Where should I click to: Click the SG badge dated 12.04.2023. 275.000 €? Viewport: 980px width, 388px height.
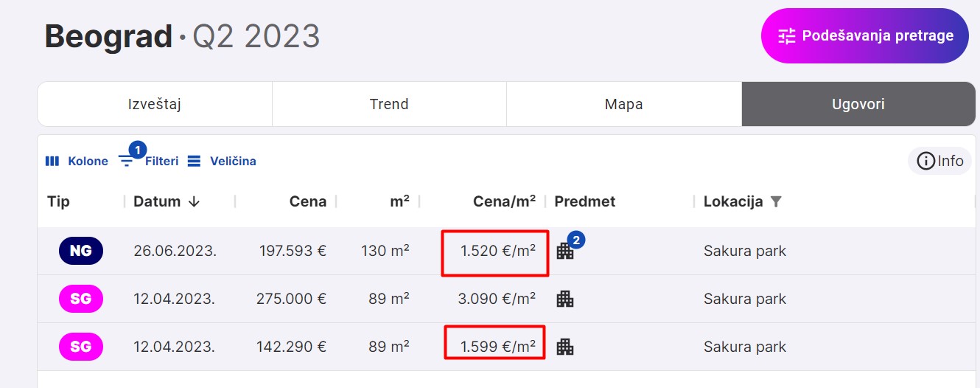[x=81, y=299]
